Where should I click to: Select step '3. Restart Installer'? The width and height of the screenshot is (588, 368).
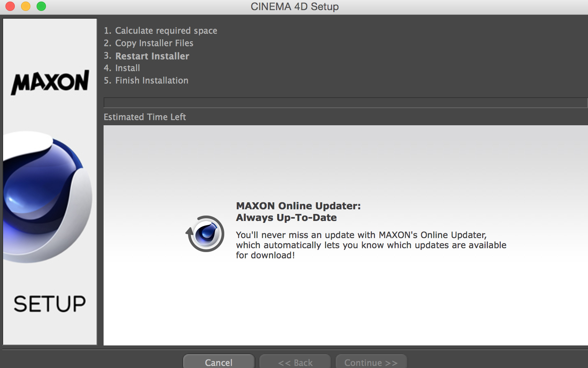(x=146, y=56)
